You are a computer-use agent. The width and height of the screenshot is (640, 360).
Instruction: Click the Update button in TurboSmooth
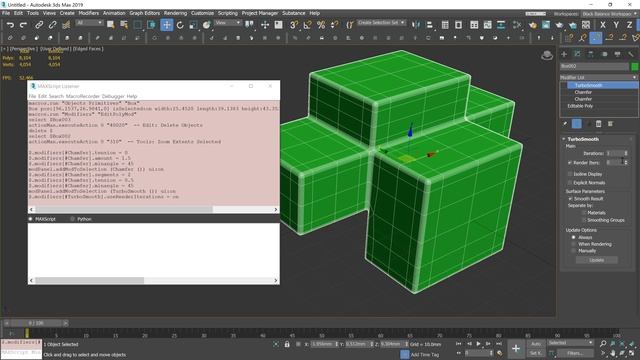pos(596,260)
